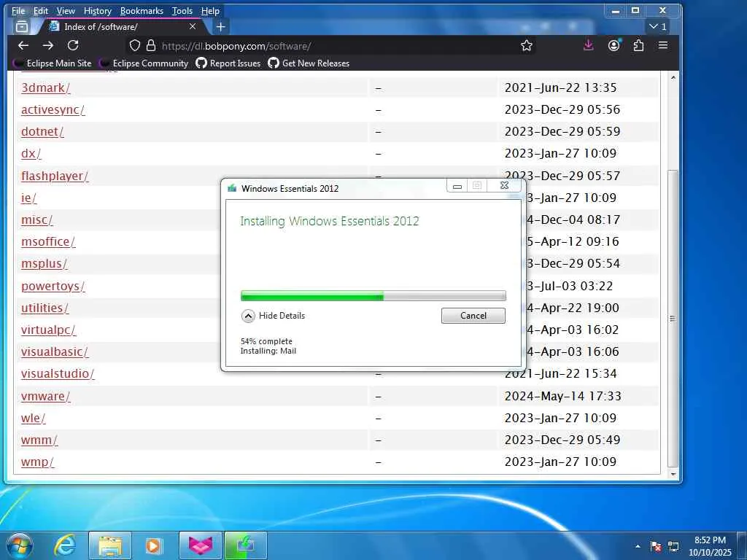Open the utilities/ directory link

44,308
